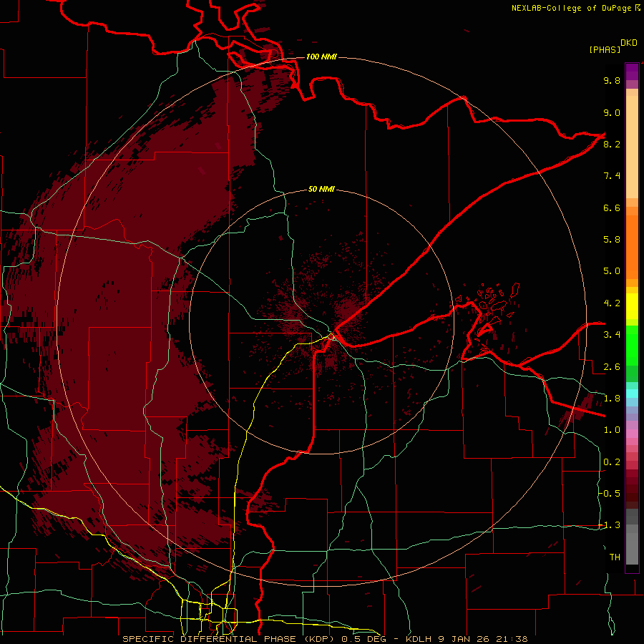Select the 8.2 scale value
The height and width of the screenshot is (644, 644).
pos(612,144)
